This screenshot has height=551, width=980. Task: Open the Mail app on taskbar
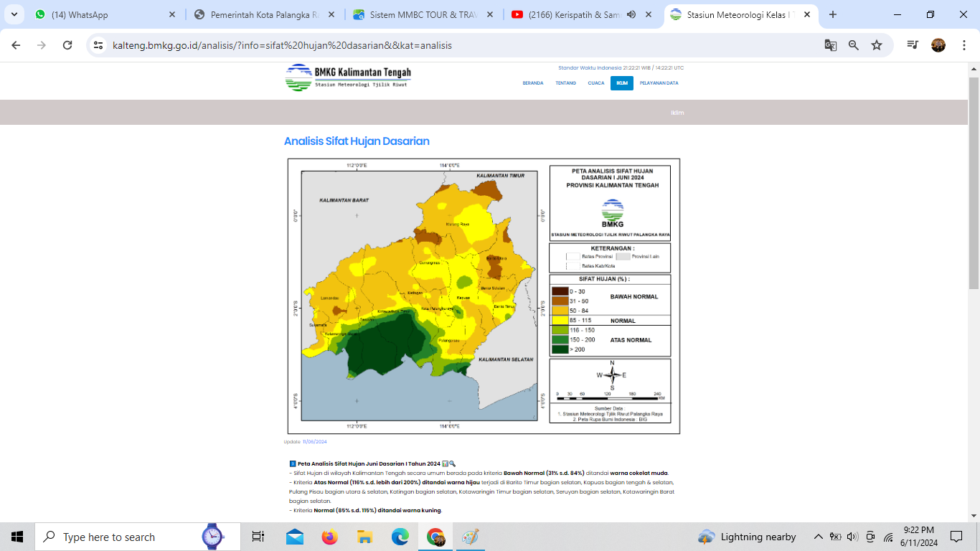point(294,537)
